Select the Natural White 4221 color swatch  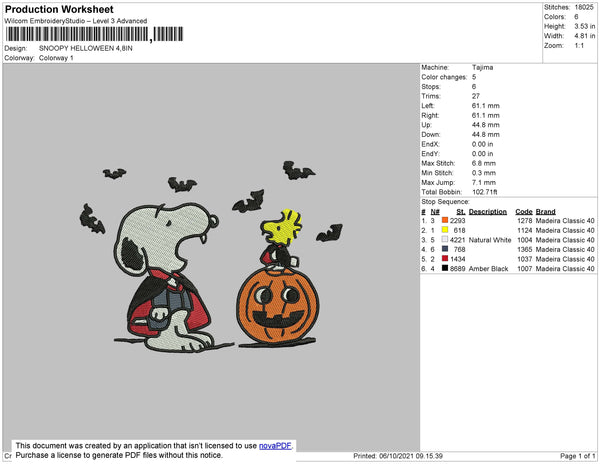[445, 239]
